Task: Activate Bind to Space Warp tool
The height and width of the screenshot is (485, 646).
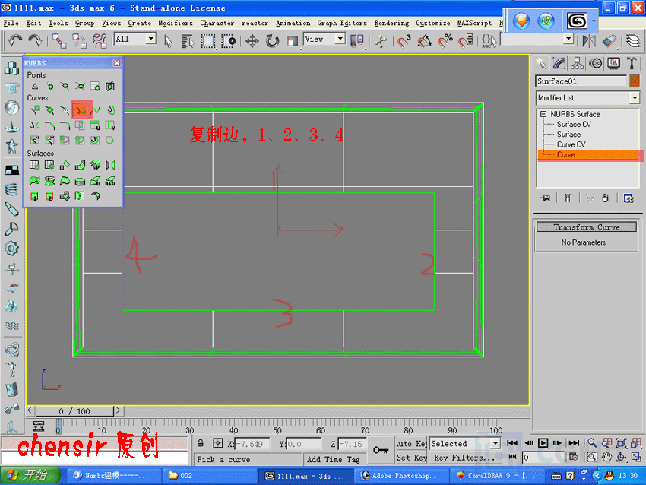Action: (x=99, y=41)
